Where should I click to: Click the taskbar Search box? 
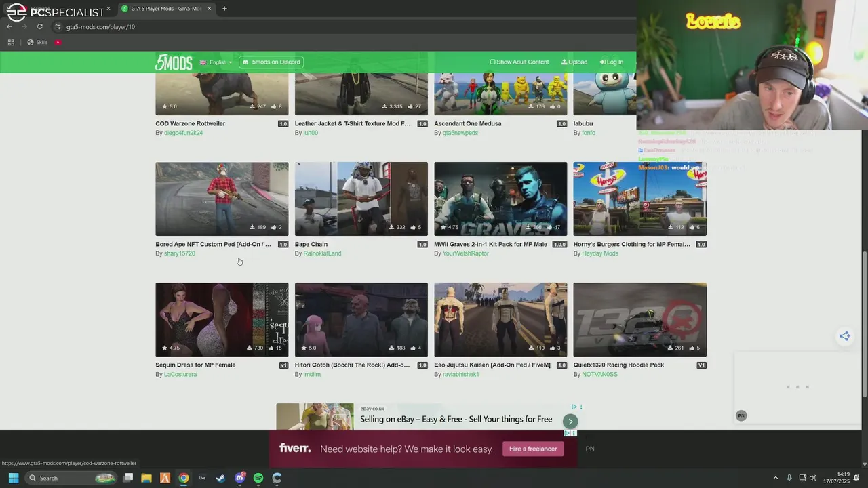[x=71, y=478]
